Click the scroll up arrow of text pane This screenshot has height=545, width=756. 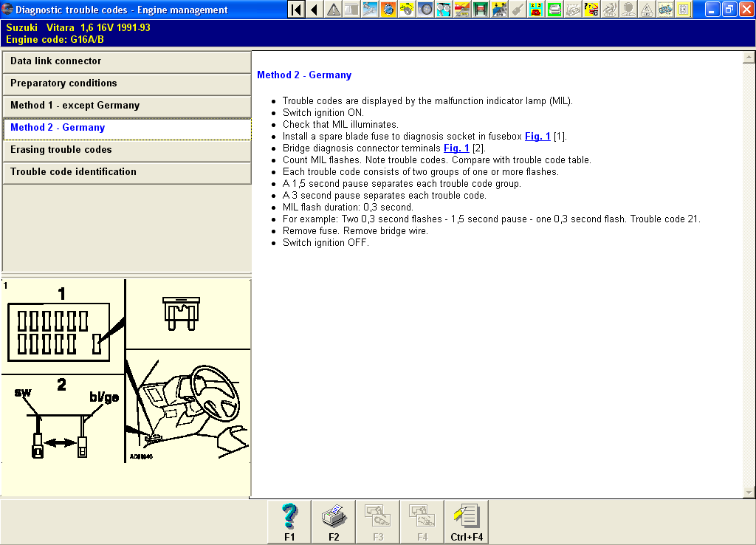point(749,58)
